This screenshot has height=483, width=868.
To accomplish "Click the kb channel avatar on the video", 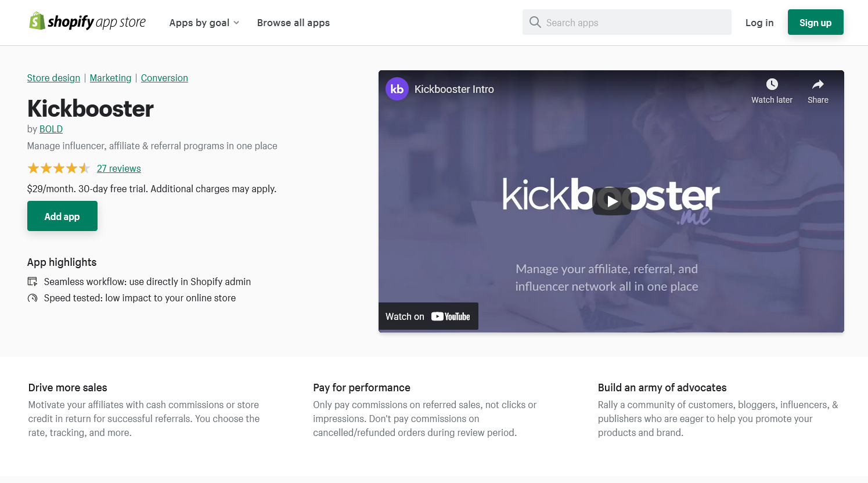I will click(397, 89).
